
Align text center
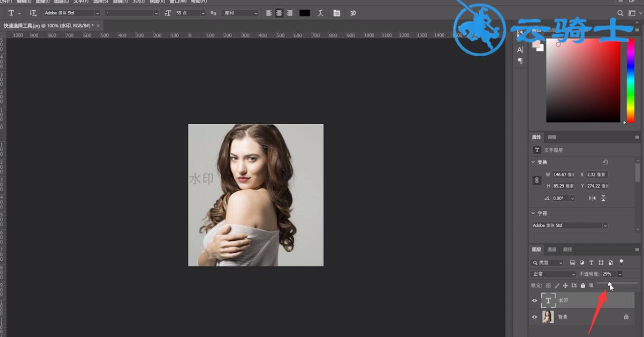(279, 13)
